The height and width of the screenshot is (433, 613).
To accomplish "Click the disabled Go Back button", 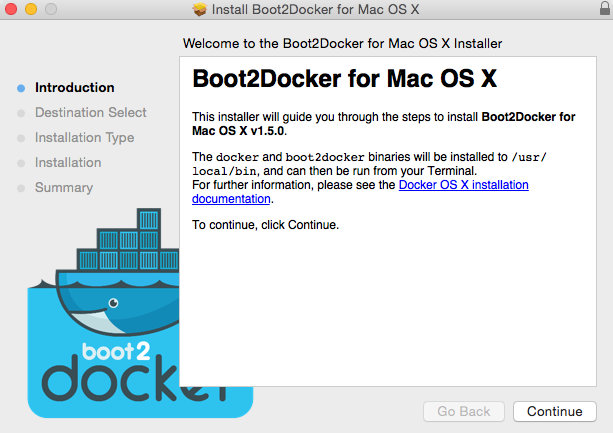I will pyautogui.click(x=464, y=412).
